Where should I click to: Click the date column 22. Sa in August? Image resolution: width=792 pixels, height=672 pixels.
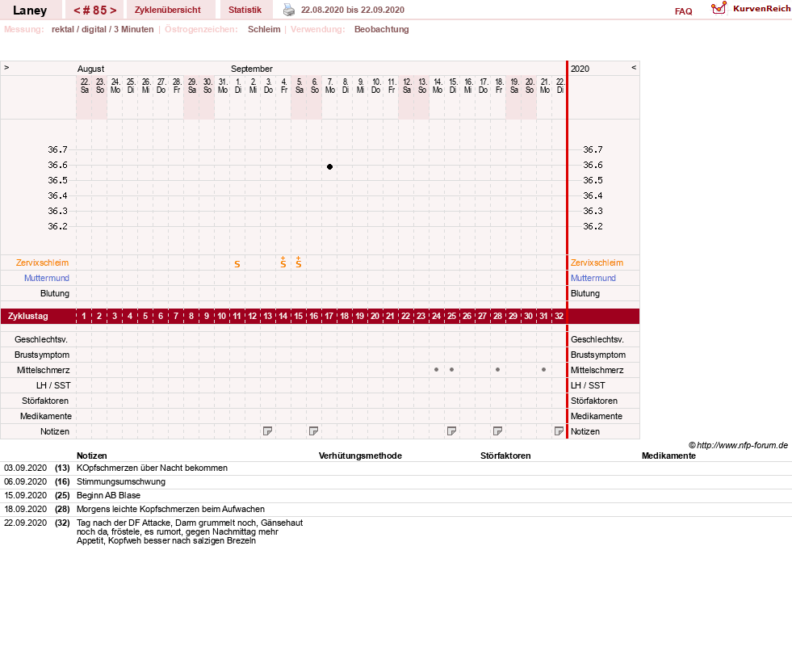(85, 86)
